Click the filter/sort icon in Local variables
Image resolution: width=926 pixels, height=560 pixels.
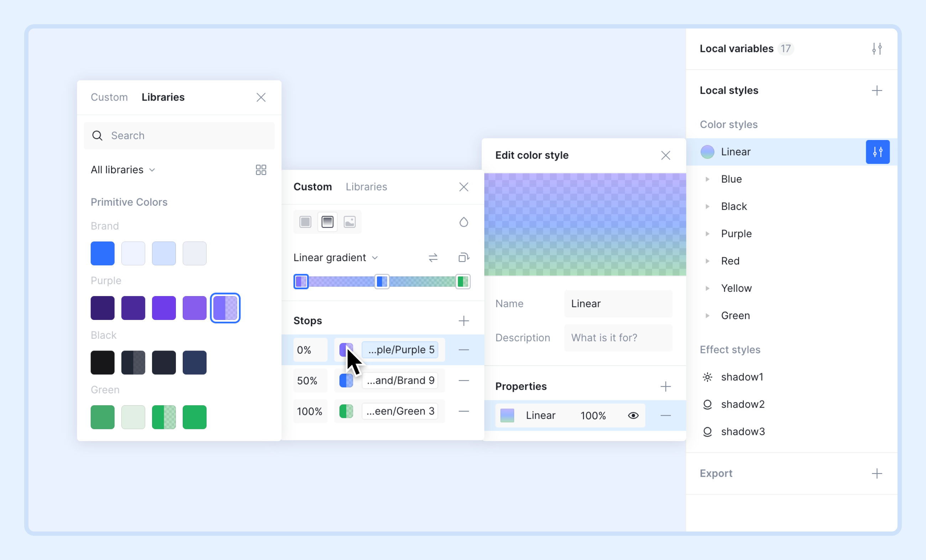[x=878, y=48]
